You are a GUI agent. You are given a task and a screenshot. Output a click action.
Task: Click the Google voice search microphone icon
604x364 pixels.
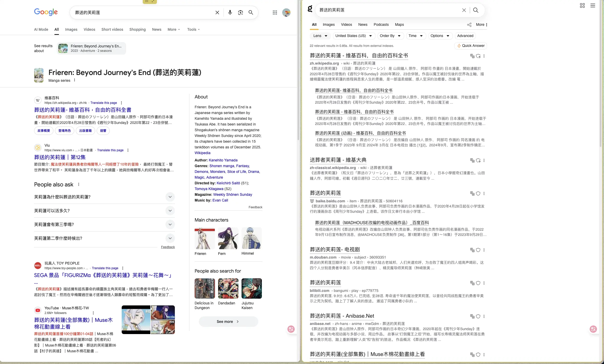coord(230,12)
